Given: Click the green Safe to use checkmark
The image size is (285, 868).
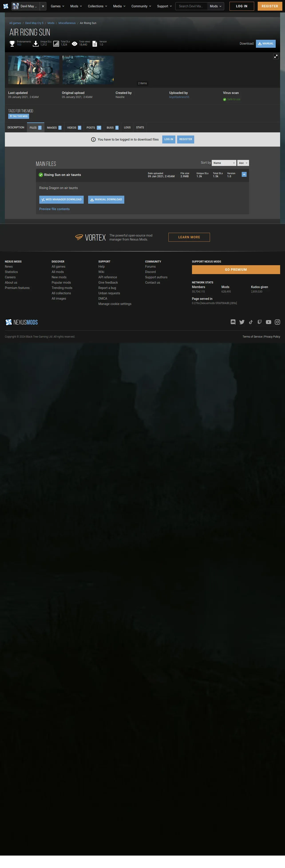Looking at the screenshot, I should pyautogui.click(x=224, y=100).
